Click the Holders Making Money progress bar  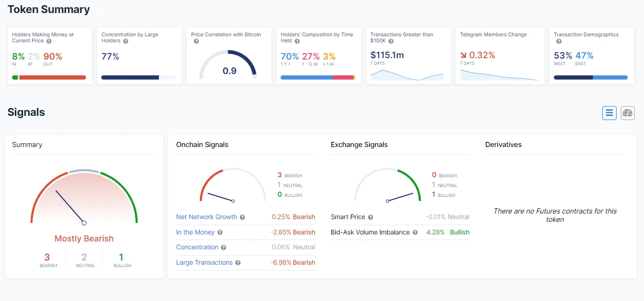tap(49, 77)
